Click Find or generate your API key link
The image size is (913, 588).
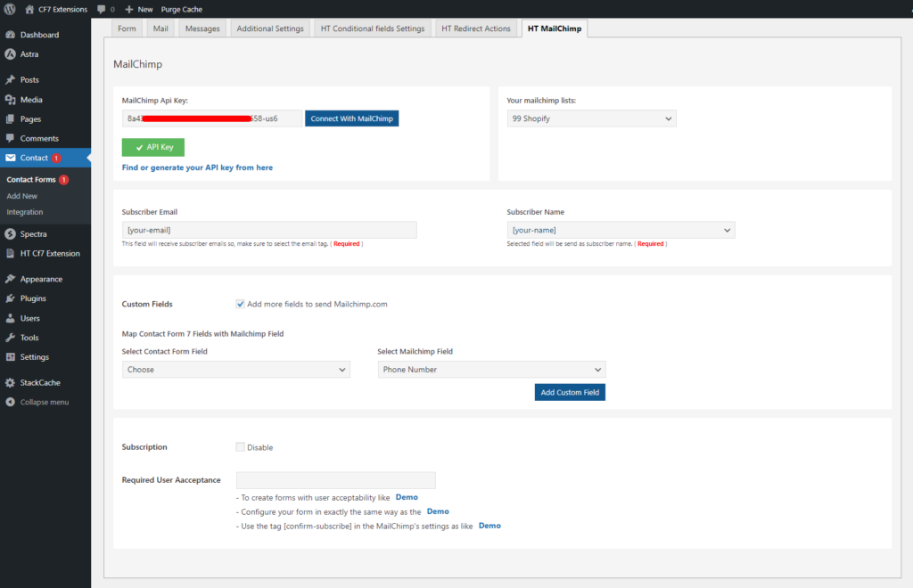197,167
